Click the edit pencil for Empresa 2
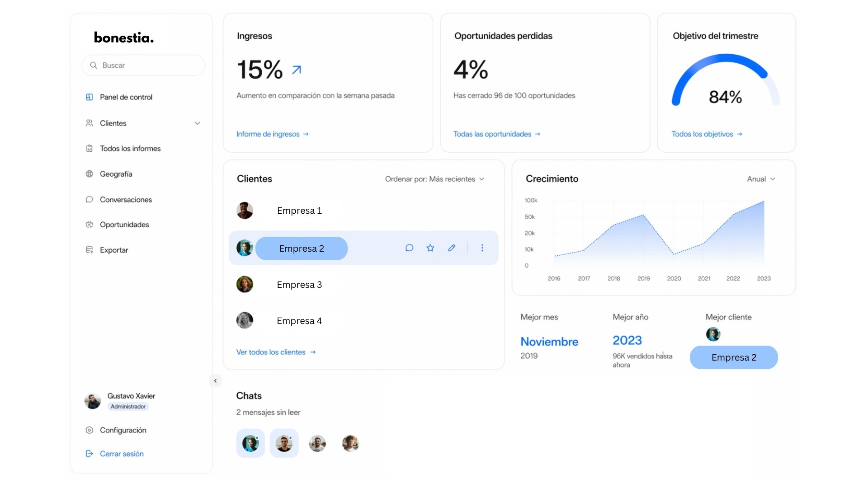This screenshot has width=868, height=488. pos(451,248)
